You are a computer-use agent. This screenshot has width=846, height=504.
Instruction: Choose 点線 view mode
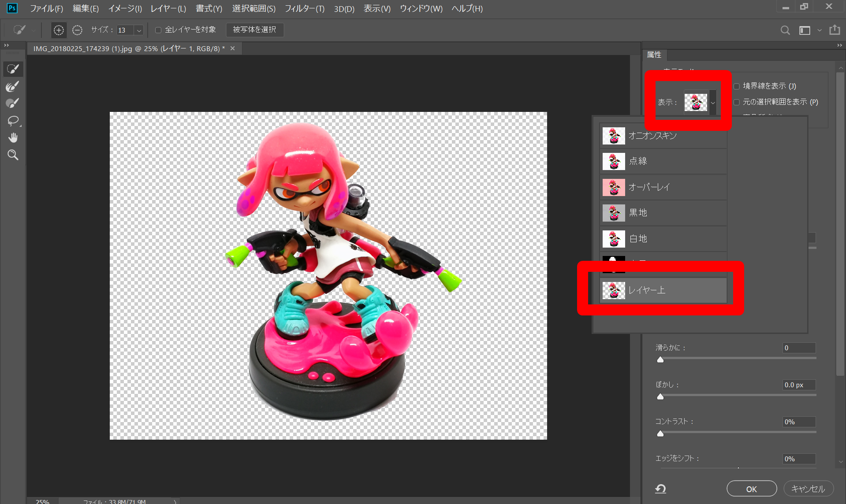pos(663,161)
